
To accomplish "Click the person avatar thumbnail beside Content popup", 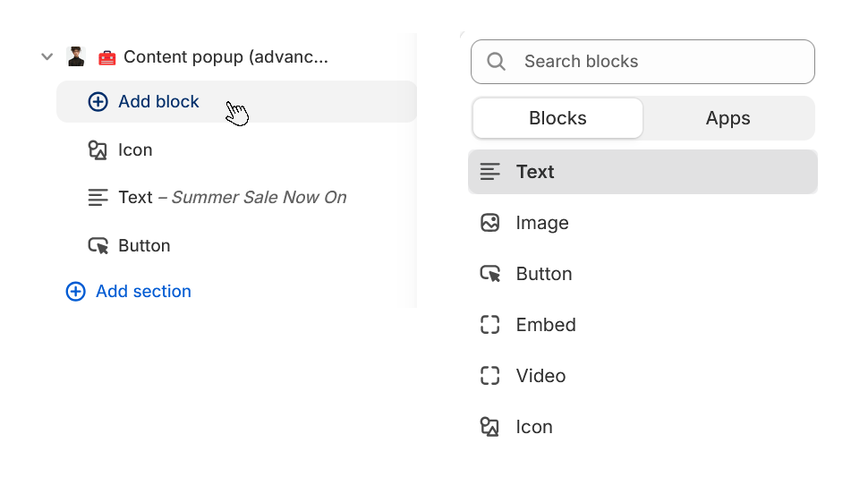I will 76,56.
